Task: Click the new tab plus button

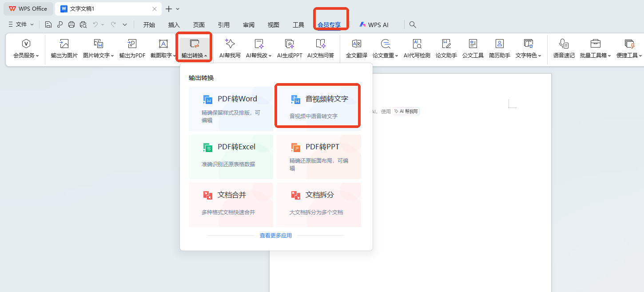Action: pos(169,9)
